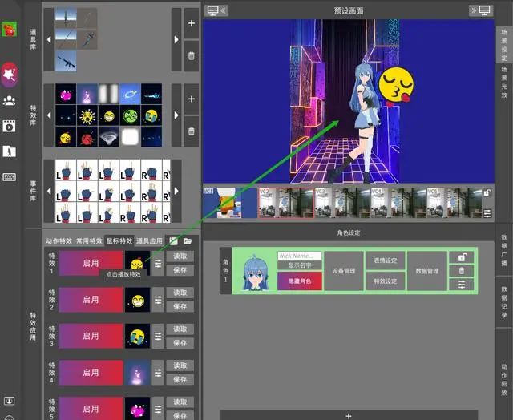Open the character file panel in sidebar
The image size is (513, 420).
(x=9, y=151)
